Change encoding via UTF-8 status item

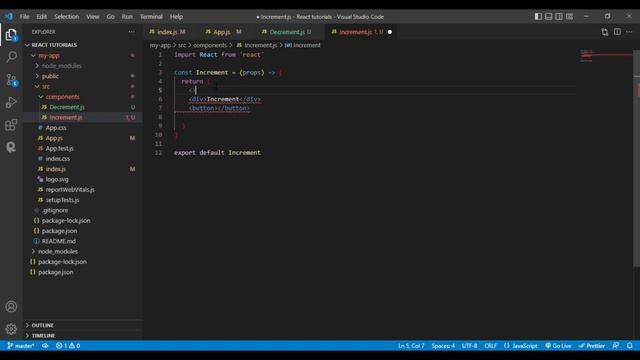click(x=469, y=346)
